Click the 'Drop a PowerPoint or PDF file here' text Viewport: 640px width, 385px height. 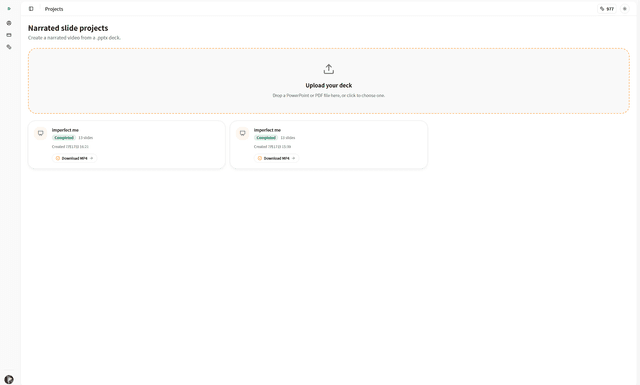[329, 96]
